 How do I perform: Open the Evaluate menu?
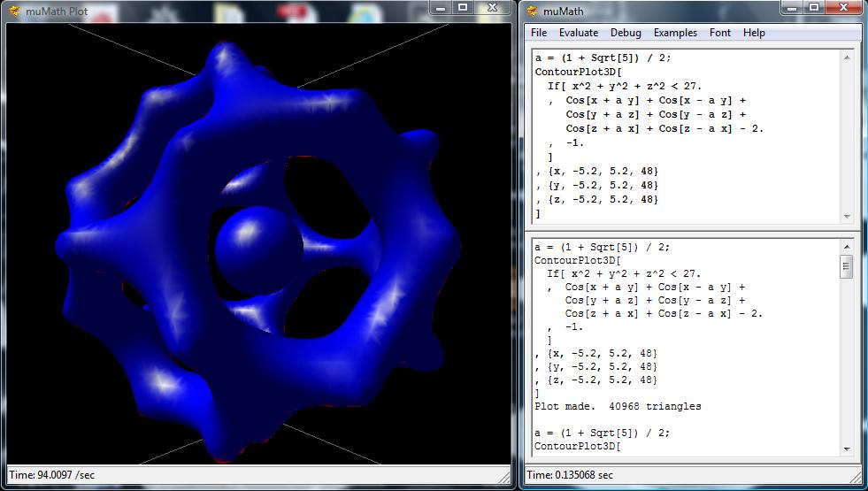click(579, 33)
